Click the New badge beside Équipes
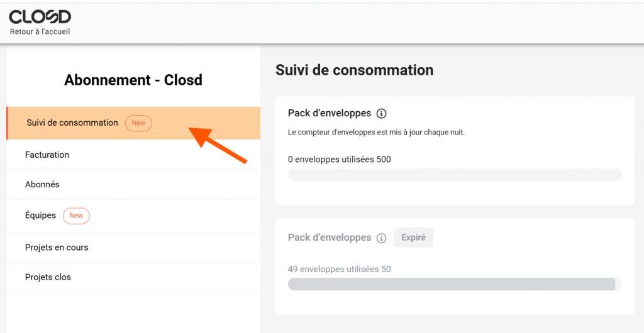The width and height of the screenshot is (644, 333). point(76,216)
